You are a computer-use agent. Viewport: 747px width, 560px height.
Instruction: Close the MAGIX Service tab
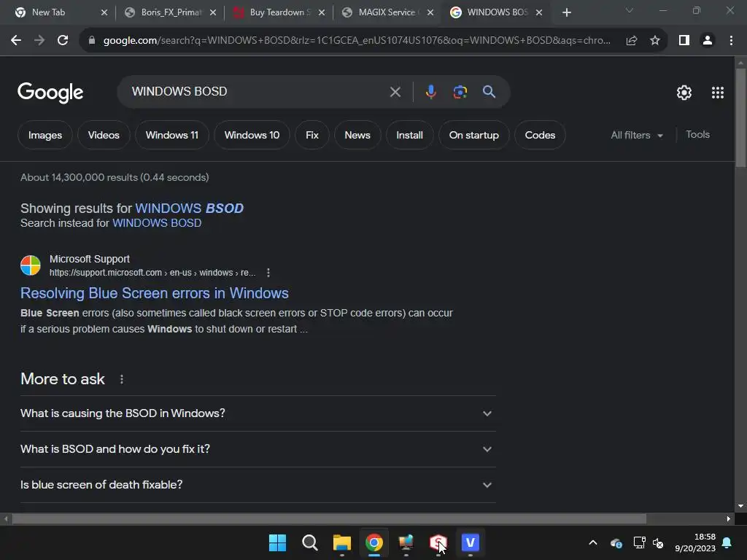point(430,12)
